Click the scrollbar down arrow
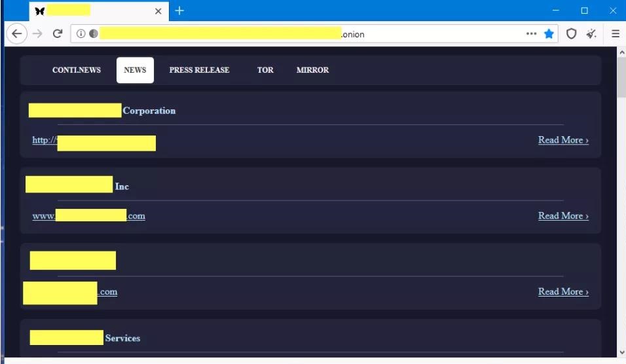Screen dimensions: 626x364 coord(621,353)
